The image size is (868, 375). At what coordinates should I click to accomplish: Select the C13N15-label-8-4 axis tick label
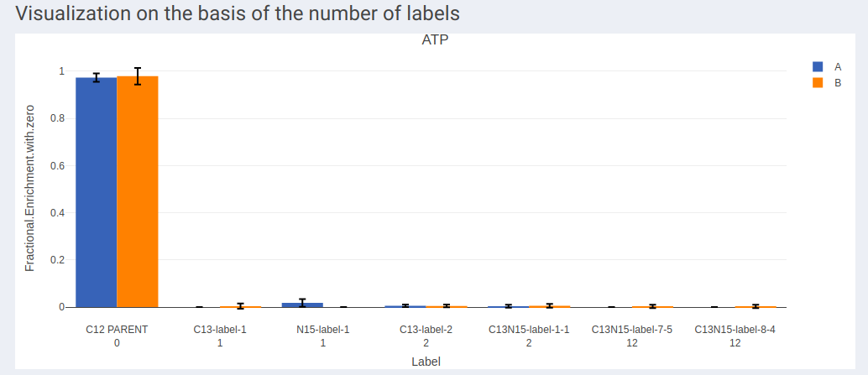point(735,331)
